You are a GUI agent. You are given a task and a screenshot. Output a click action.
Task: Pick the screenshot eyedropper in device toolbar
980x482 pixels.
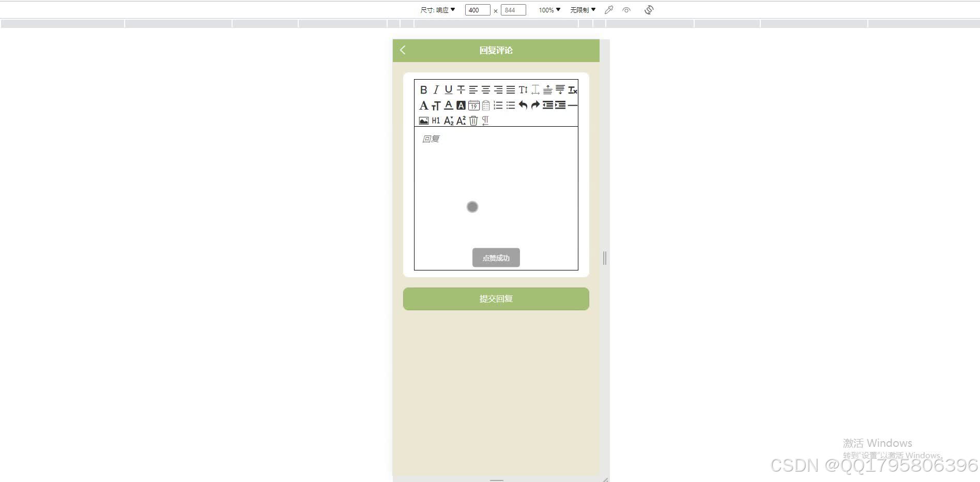(608, 9)
